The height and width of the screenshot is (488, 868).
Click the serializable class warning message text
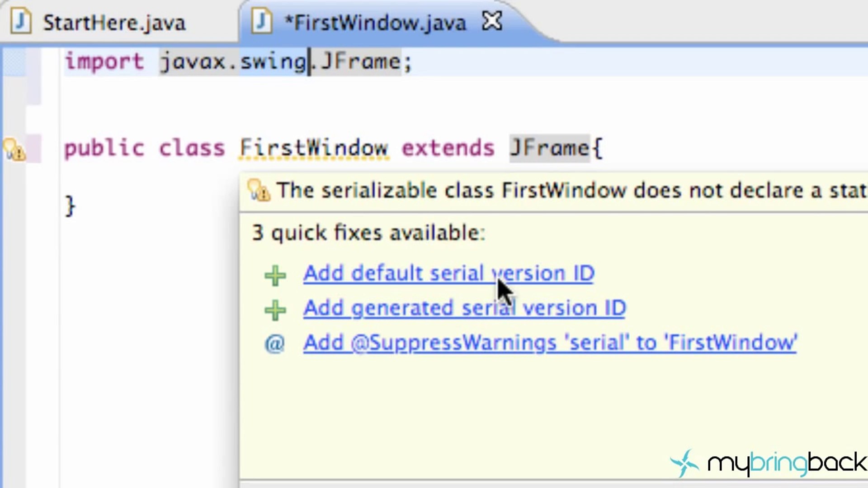click(x=570, y=190)
